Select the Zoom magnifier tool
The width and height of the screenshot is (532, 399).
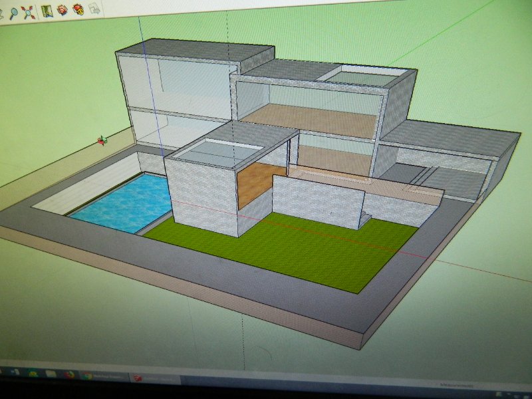pyautogui.click(x=13, y=12)
